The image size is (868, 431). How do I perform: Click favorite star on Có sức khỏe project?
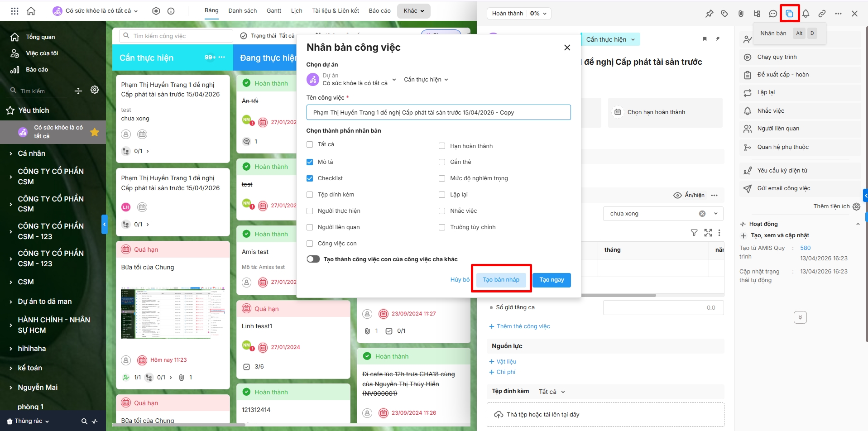(x=95, y=132)
